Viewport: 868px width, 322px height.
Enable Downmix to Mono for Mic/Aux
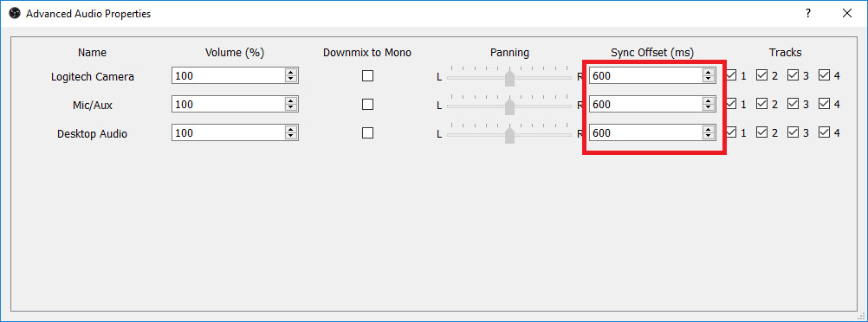pos(367,104)
